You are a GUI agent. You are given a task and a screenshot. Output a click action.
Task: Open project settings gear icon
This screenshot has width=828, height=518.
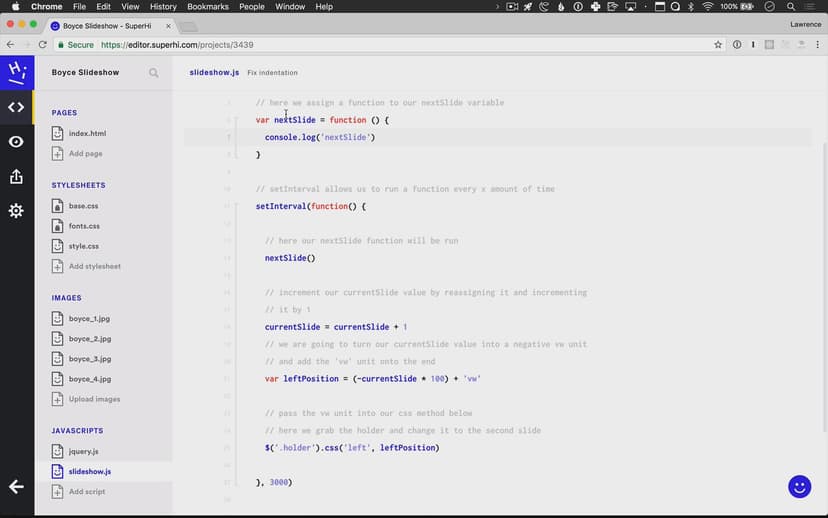tap(16, 211)
